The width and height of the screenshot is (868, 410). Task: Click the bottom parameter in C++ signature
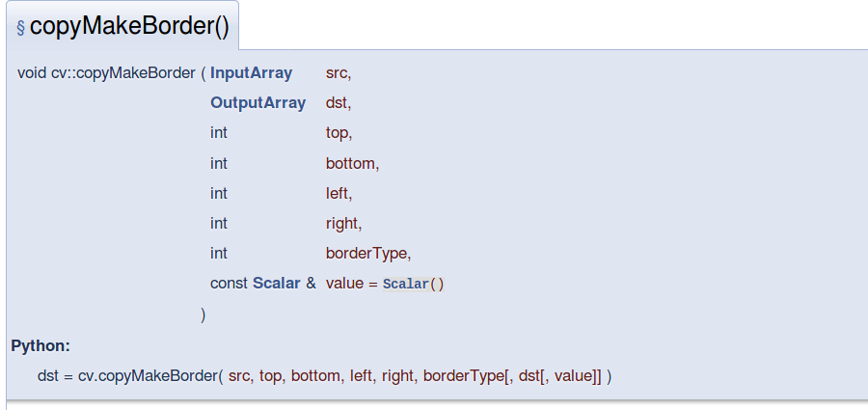tap(351, 163)
